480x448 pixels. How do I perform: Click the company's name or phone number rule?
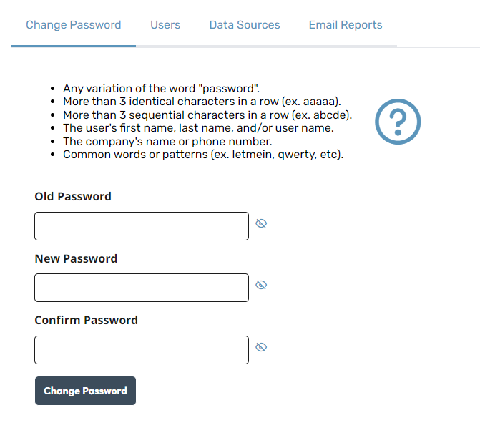click(167, 142)
